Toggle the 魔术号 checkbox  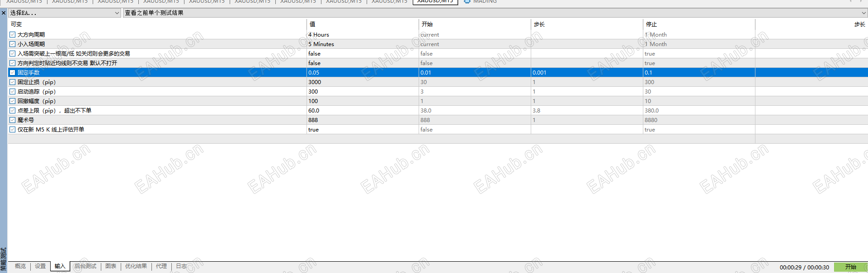13,120
